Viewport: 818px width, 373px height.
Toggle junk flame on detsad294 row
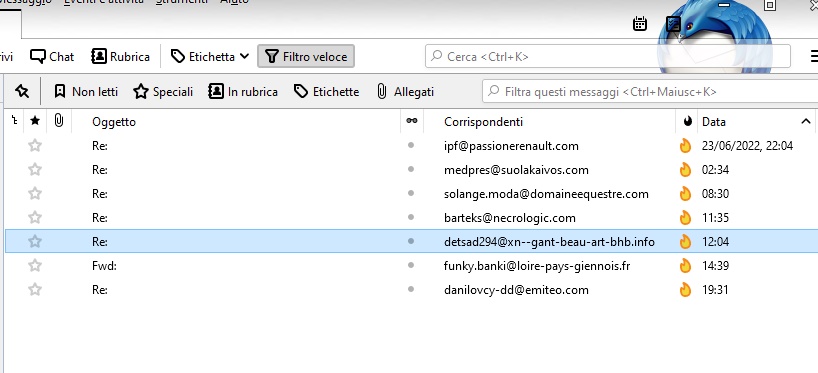point(685,242)
